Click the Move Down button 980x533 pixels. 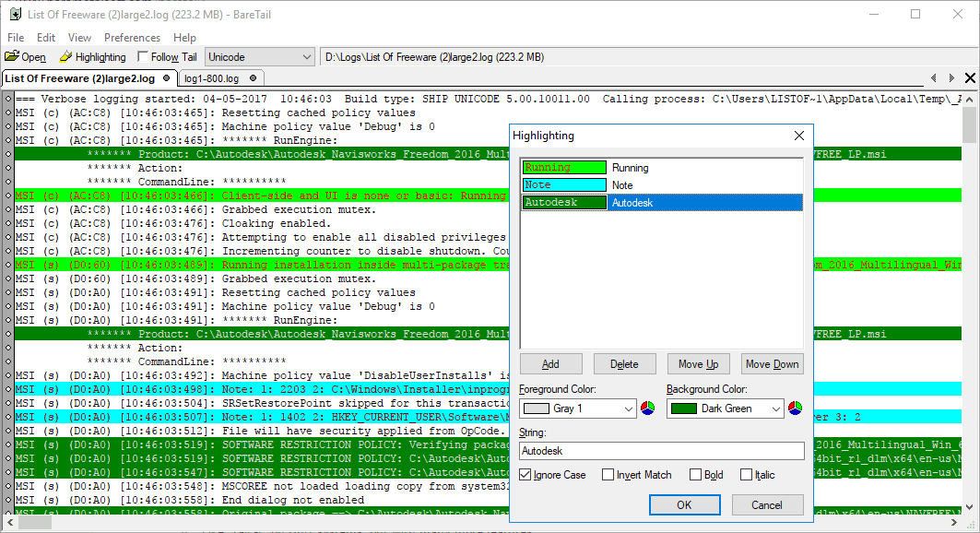tap(772, 364)
